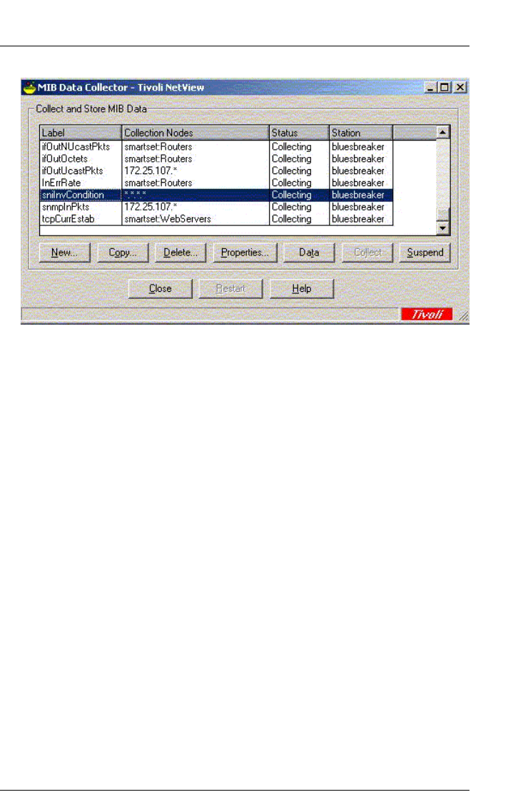Image resolution: width=513 pixels, height=812 pixels.
Task: Select the ifOutOctets row
Action: click(216, 159)
